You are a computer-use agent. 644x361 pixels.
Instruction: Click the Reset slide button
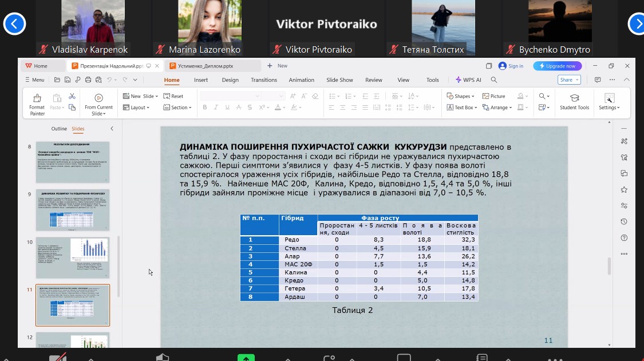173,96
